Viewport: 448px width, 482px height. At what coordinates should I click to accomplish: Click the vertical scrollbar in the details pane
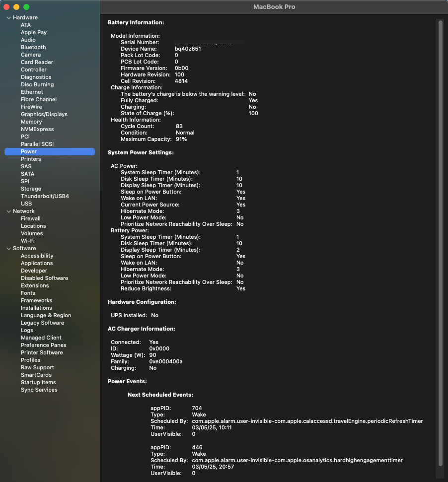pyautogui.click(x=441, y=243)
